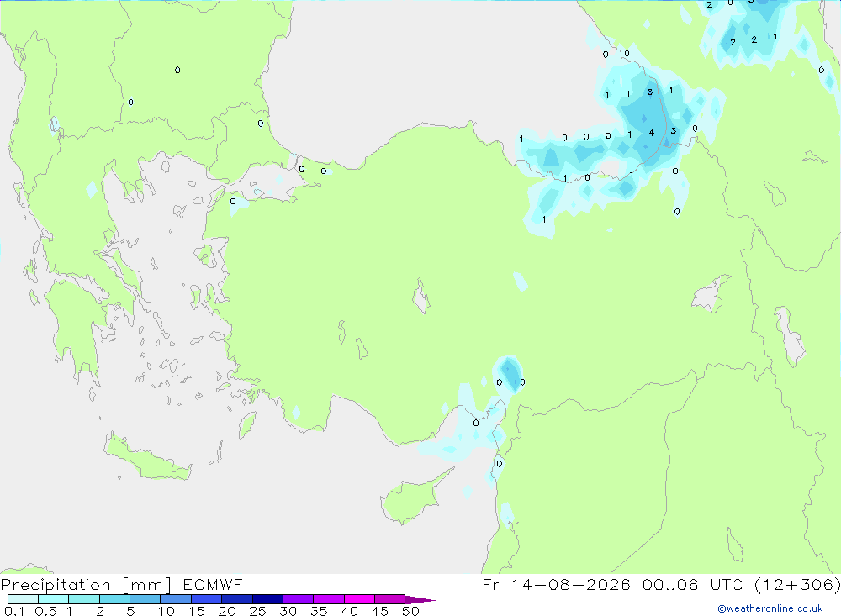Click the '10' legend scale label
Image resolution: width=841 pixels, height=616 pixels.
[x=167, y=611]
